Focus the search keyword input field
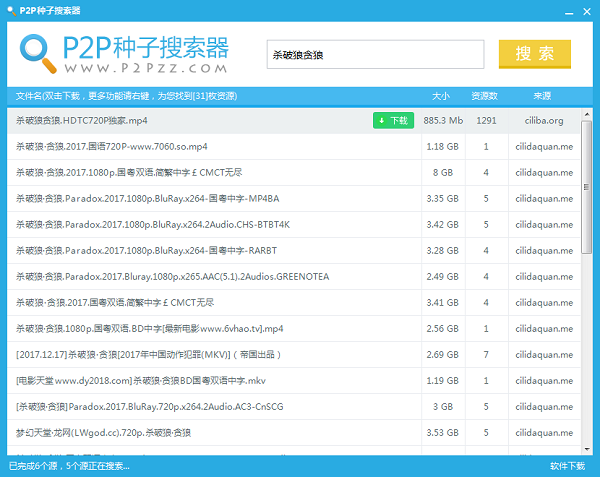This screenshot has width=600, height=477. (375, 54)
